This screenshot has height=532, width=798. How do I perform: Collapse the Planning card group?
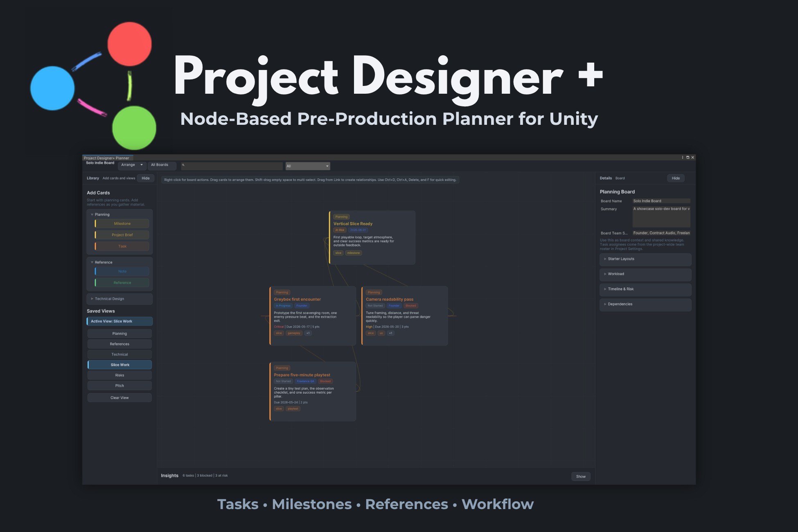click(92, 214)
